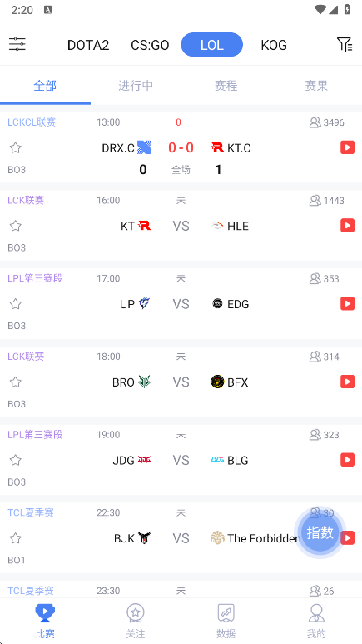The width and height of the screenshot is (362, 644).
Task: Select the KOG game category
Action: [274, 45]
